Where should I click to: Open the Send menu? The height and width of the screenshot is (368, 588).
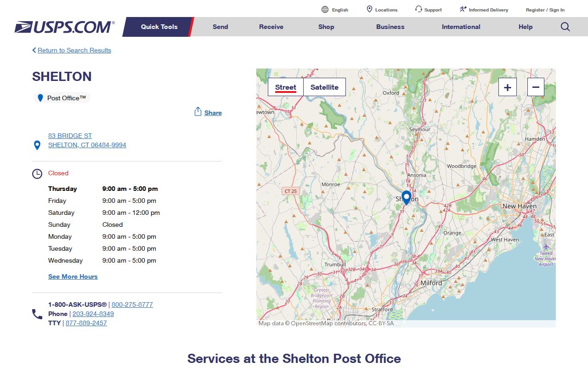click(x=220, y=27)
